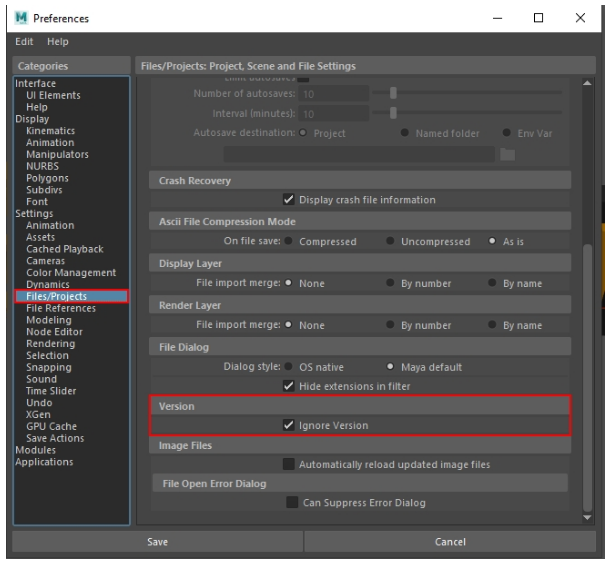Open the Help menu

(x=57, y=42)
